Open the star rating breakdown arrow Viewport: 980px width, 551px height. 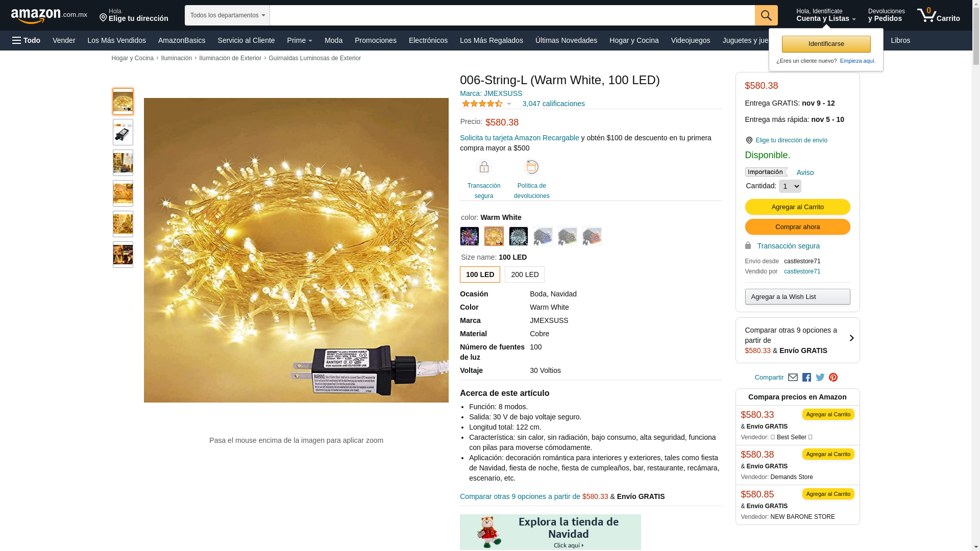(509, 104)
